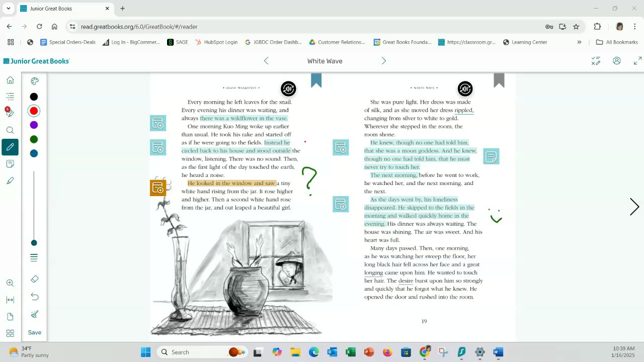Enter fullscreen reading mode
This screenshot has width=644, height=362.
(x=637, y=61)
